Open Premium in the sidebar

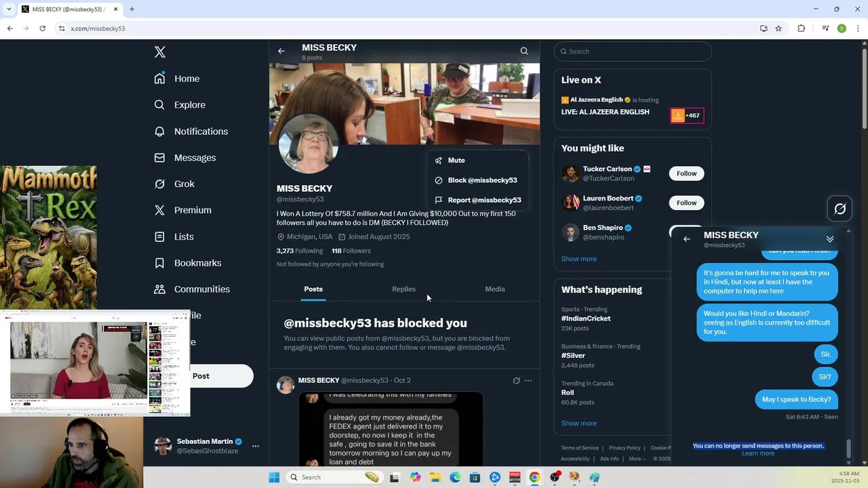(183, 210)
